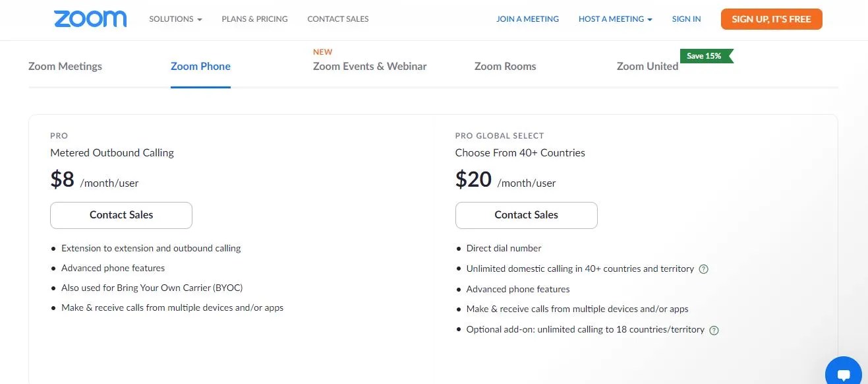Open the Zoom Events & Webinar tab

[x=370, y=66]
